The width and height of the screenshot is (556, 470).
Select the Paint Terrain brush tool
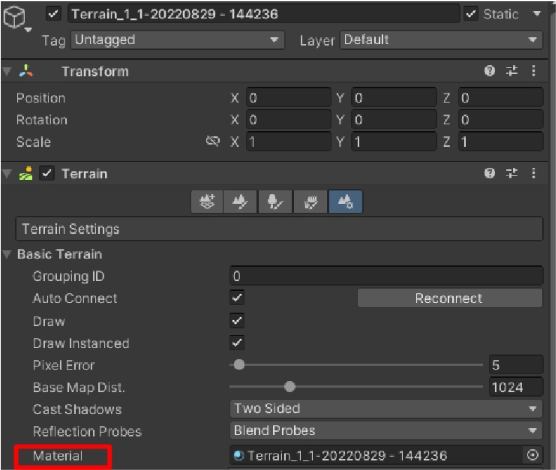240,201
